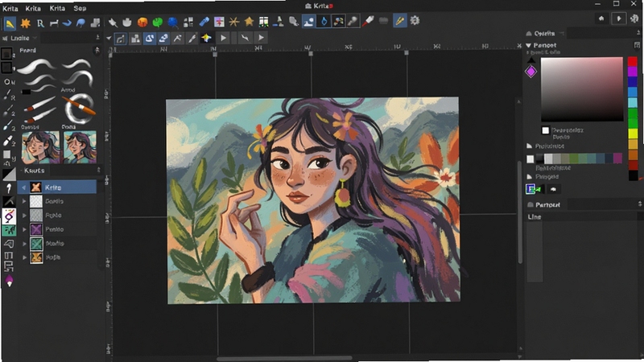The image size is (644, 362).
Task: Click the orange asterisk toolbar icon
Action: pos(233,22)
